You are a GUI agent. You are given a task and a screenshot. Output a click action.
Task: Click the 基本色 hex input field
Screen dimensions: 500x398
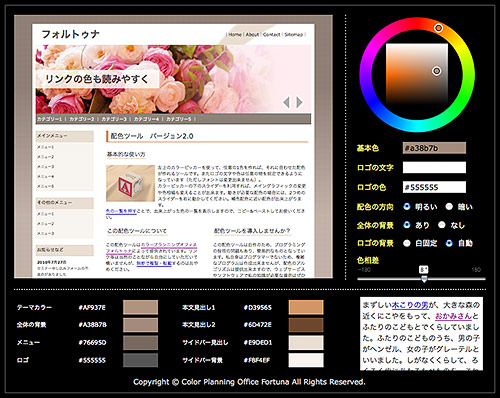434,148
